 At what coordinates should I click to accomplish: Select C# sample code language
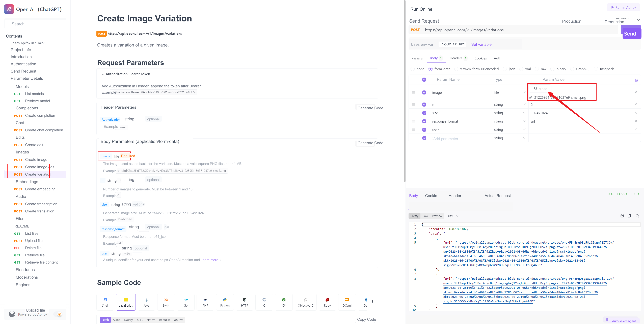(284, 302)
